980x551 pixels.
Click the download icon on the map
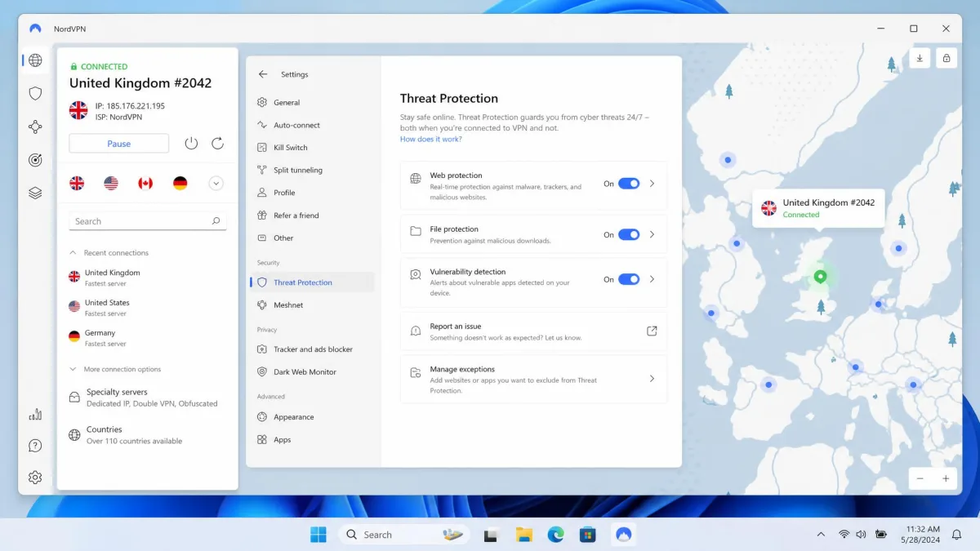pyautogui.click(x=920, y=58)
